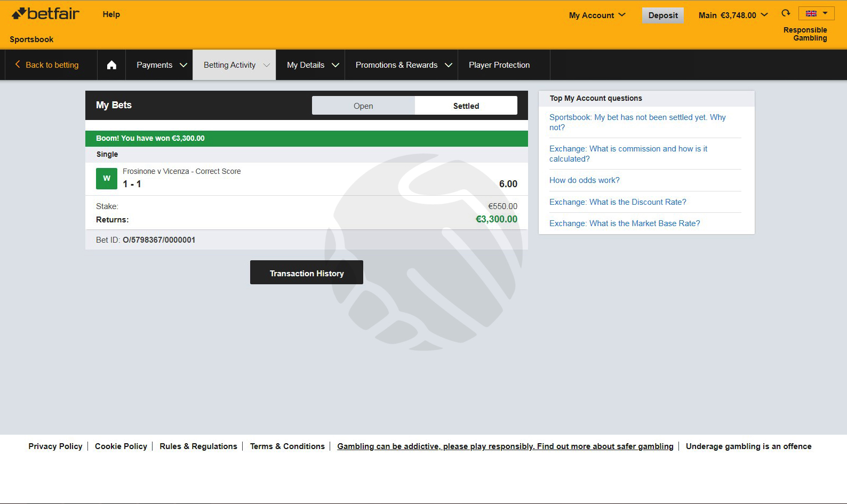
Task: Open 'What is the Market Base Rate?' link
Action: 625,223
